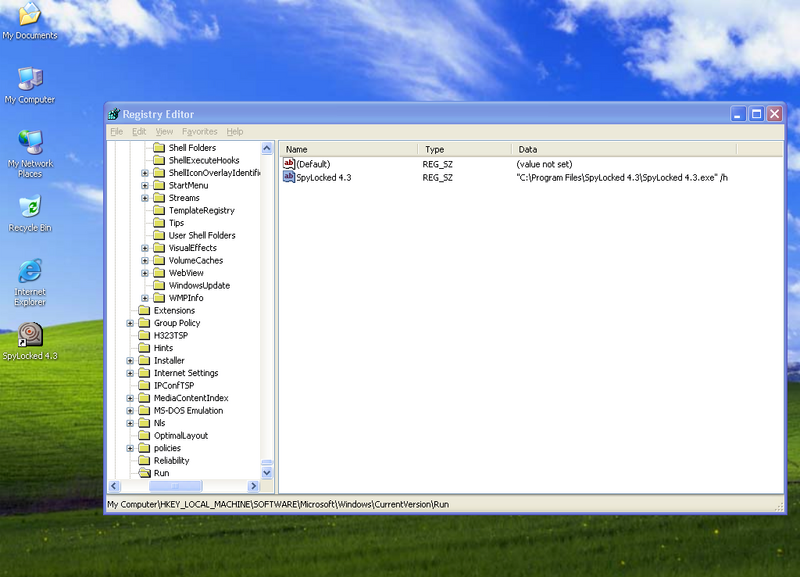Click the (Default) string value icon
This screenshot has width=800, height=577.
point(289,164)
